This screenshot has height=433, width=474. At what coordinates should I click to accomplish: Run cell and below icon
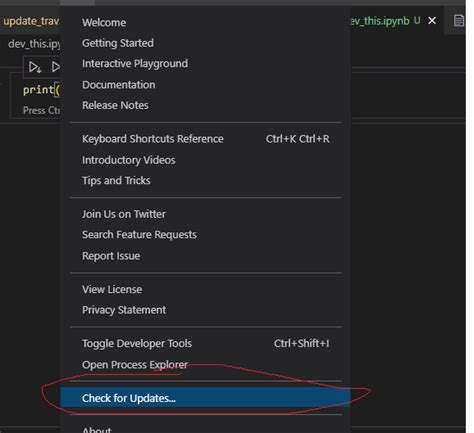(x=35, y=67)
